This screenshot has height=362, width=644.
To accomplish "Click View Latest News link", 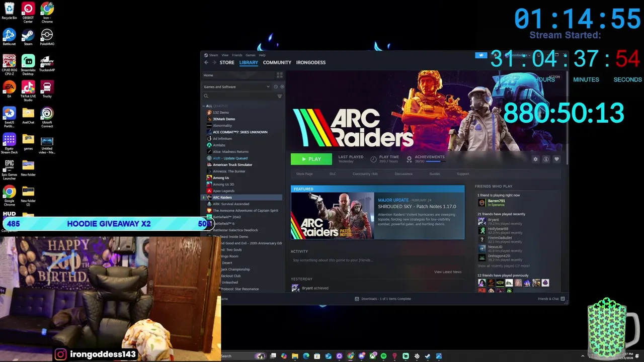I will (x=448, y=272).
